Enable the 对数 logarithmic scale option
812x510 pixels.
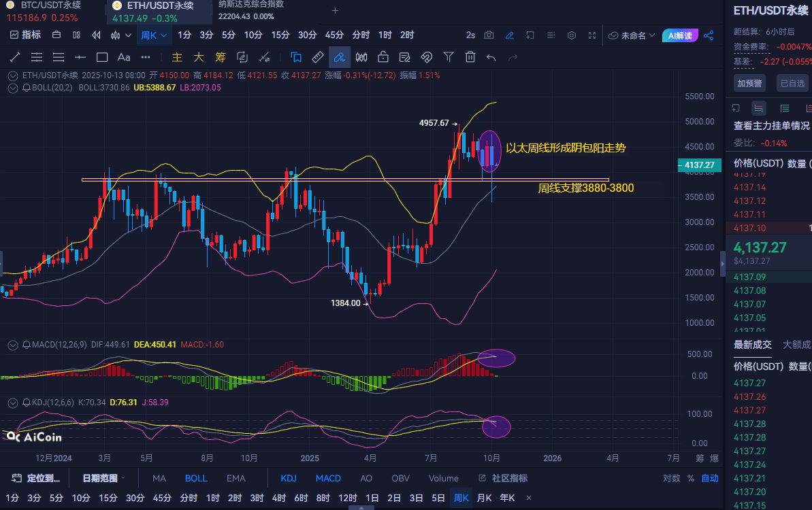(671, 478)
